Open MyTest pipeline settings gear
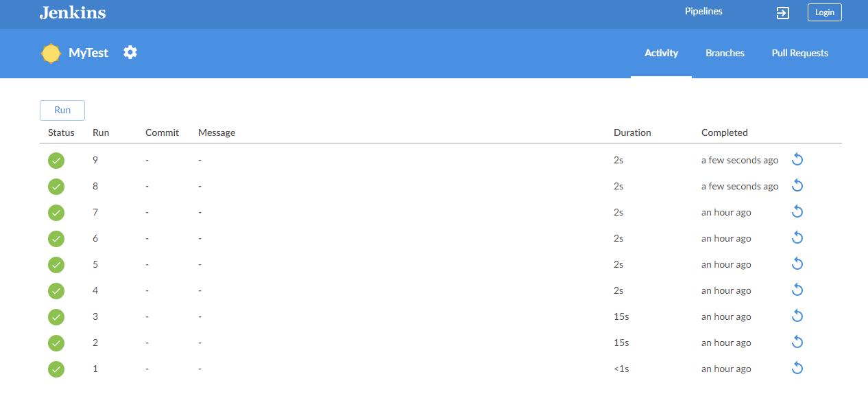The height and width of the screenshot is (405, 868). coord(130,52)
